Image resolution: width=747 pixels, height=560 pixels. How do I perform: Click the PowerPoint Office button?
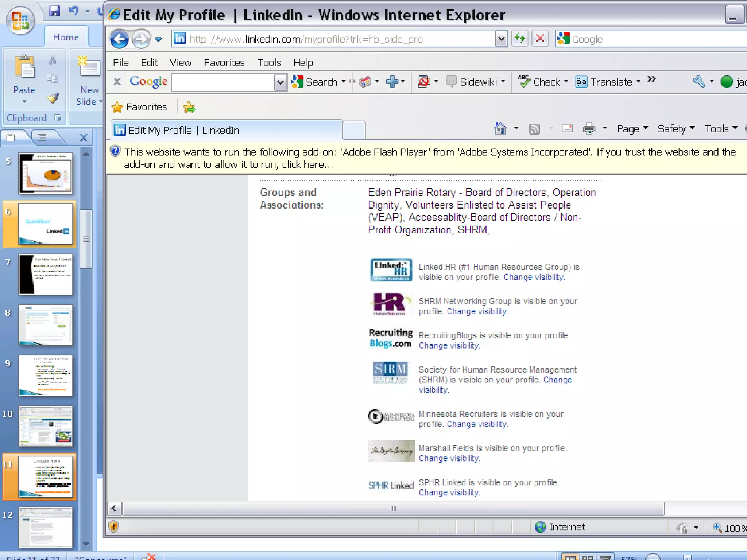(x=20, y=20)
